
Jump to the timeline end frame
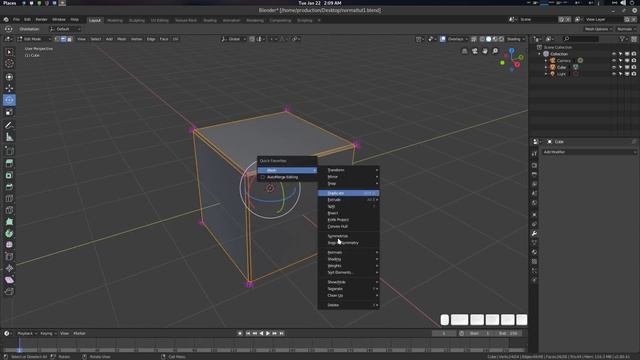pyautogui.click(x=282, y=333)
